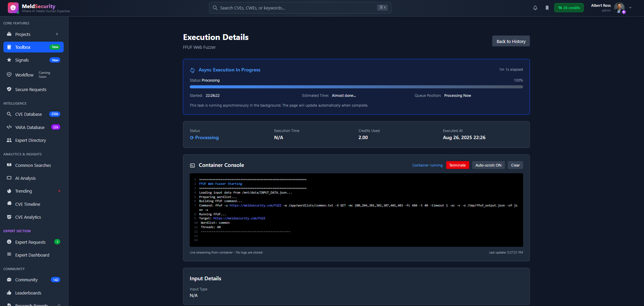This screenshot has width=644, height=306.
Task: Click the Trending flame icon
Action: point(9,191)
